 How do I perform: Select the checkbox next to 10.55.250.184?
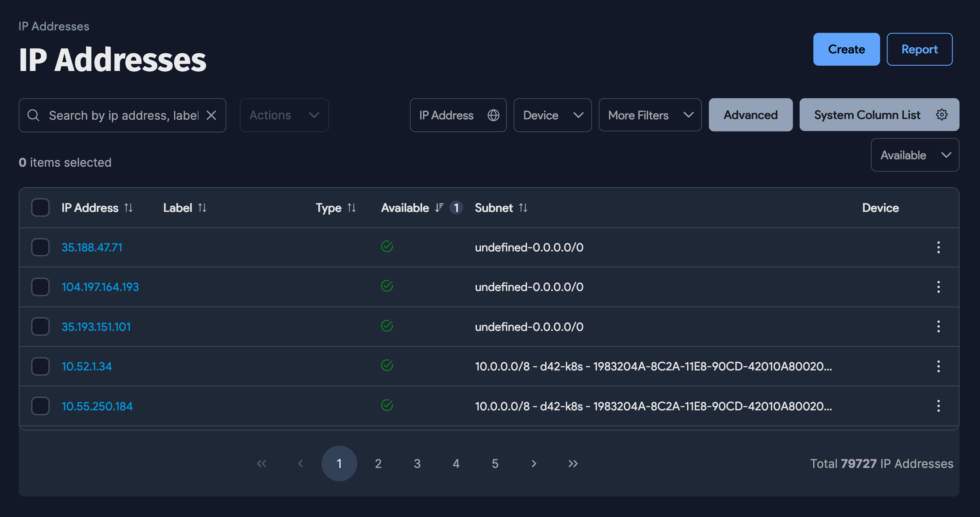click(40, 406)
